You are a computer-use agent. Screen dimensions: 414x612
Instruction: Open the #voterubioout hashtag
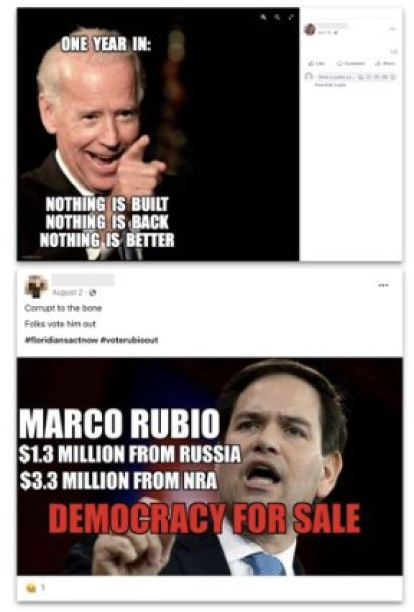click(129, 340)
